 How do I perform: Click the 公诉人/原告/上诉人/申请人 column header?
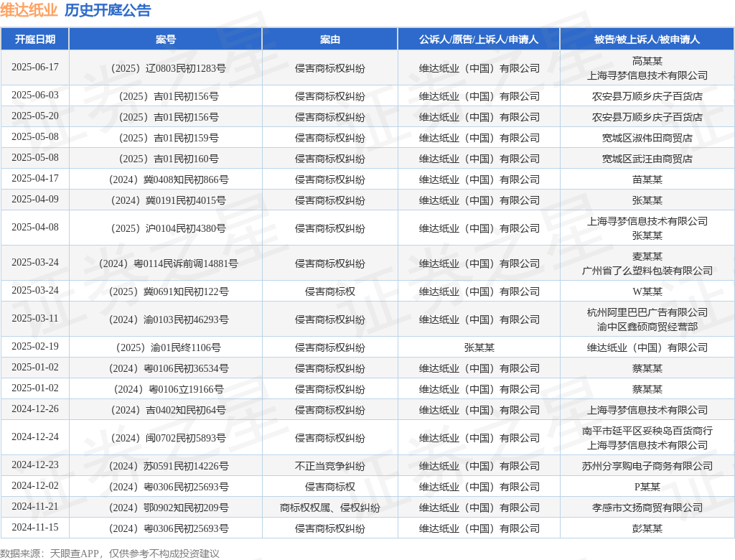click(479, 39)
